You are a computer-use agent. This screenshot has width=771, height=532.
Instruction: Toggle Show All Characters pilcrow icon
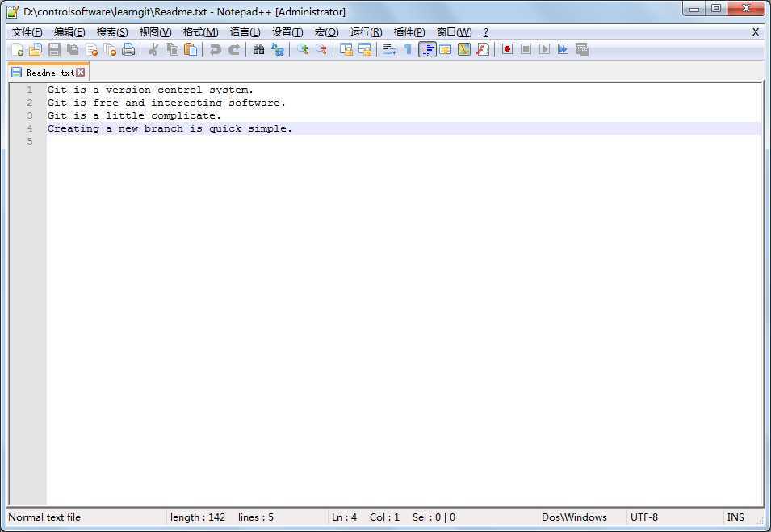click(409, 49)
